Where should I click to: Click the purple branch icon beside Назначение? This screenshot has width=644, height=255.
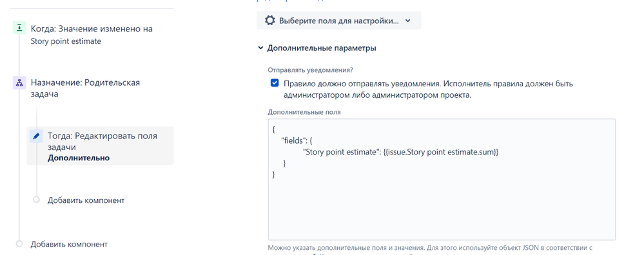[19, 82]
